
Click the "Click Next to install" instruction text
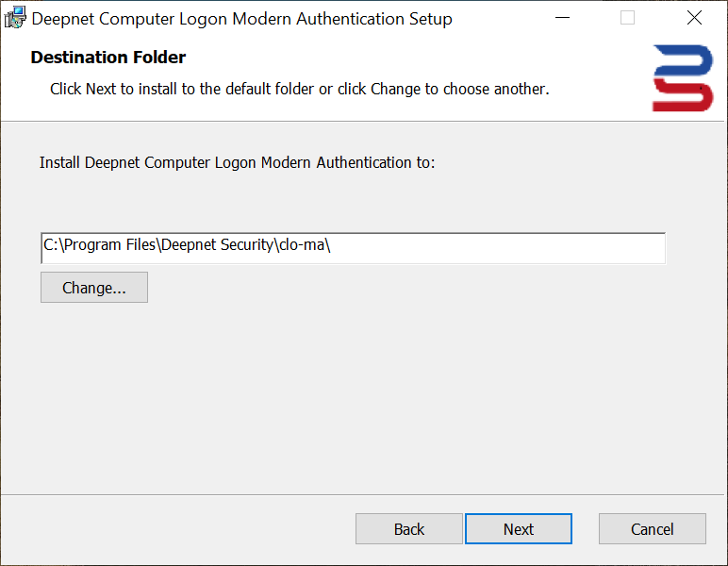click(299, 89)
